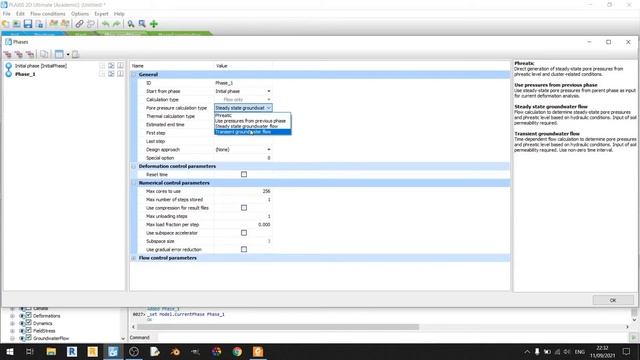Click the last icon in Phases toolbar
This screenshot has width=640, height=360.
pyautogui.click(x=76, y=54)
